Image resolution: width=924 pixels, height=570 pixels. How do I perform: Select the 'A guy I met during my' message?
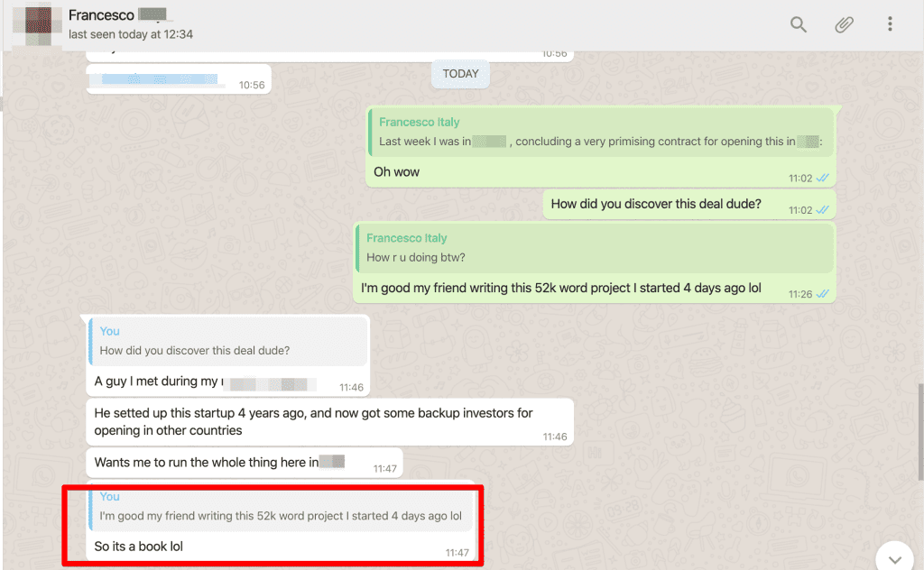point(158,381)
